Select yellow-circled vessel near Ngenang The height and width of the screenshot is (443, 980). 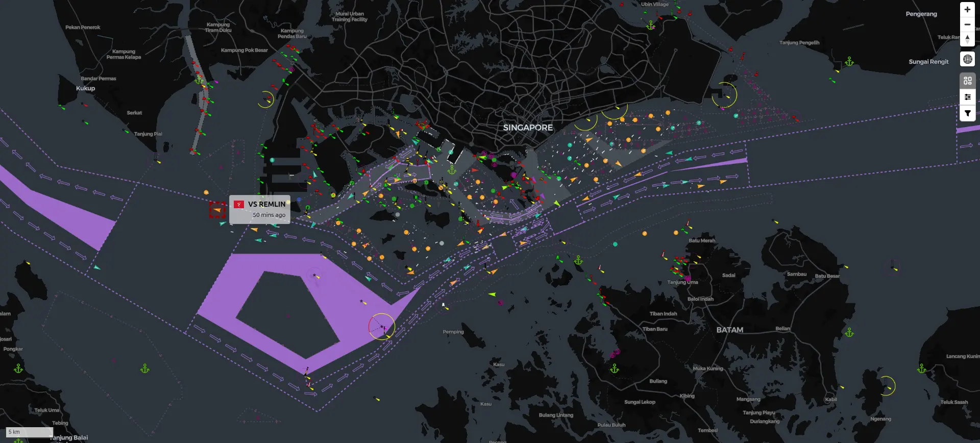[887, 386]
